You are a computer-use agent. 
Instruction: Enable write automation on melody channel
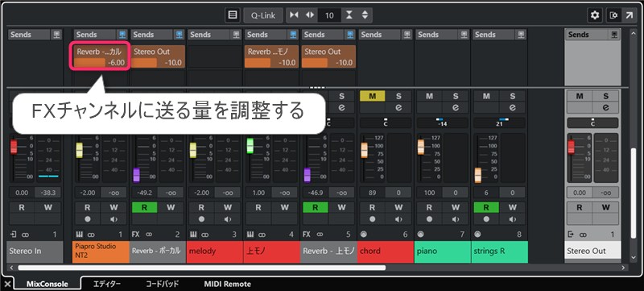pyautogui.click(x=228, y=207)
